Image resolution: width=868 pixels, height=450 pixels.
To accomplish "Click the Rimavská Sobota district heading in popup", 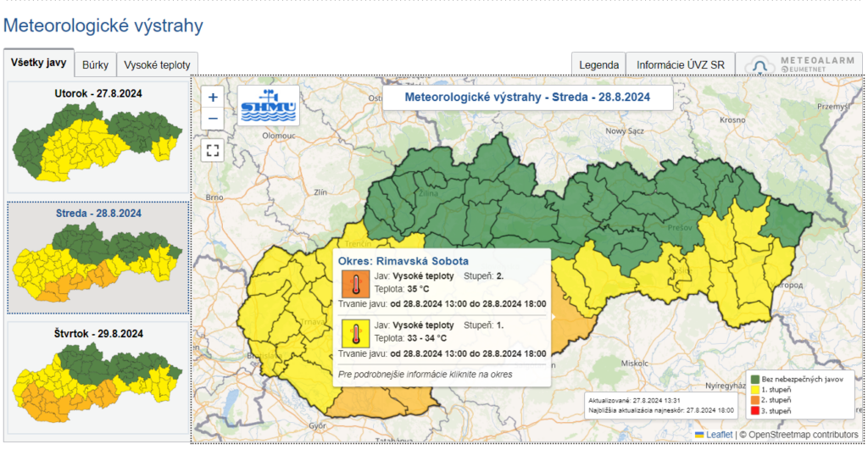I will [403, 261].
